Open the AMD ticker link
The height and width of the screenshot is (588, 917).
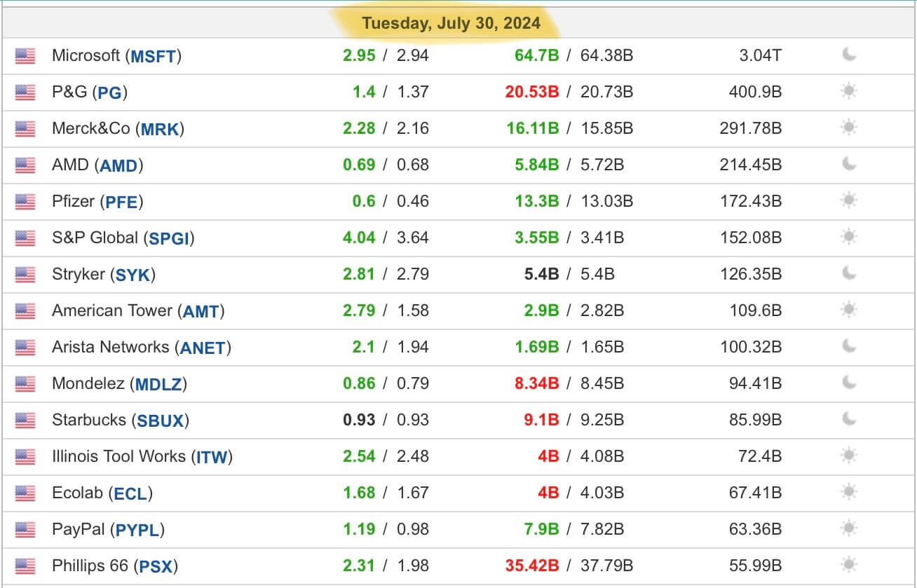(x=118, y=165)
